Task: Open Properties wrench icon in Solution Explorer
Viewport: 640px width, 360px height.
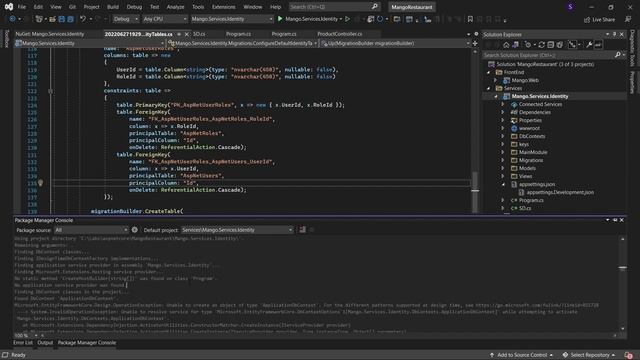Action: 589,45
